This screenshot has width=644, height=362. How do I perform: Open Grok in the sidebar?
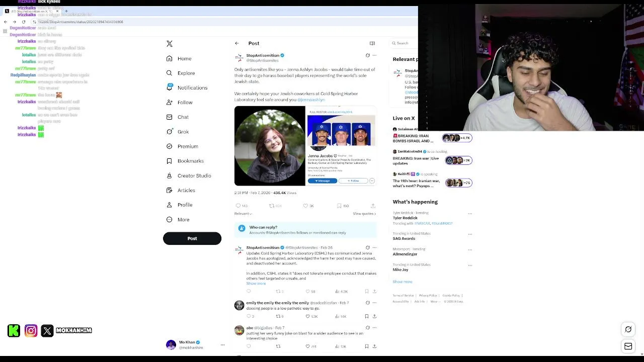click(x=178, y=132)
